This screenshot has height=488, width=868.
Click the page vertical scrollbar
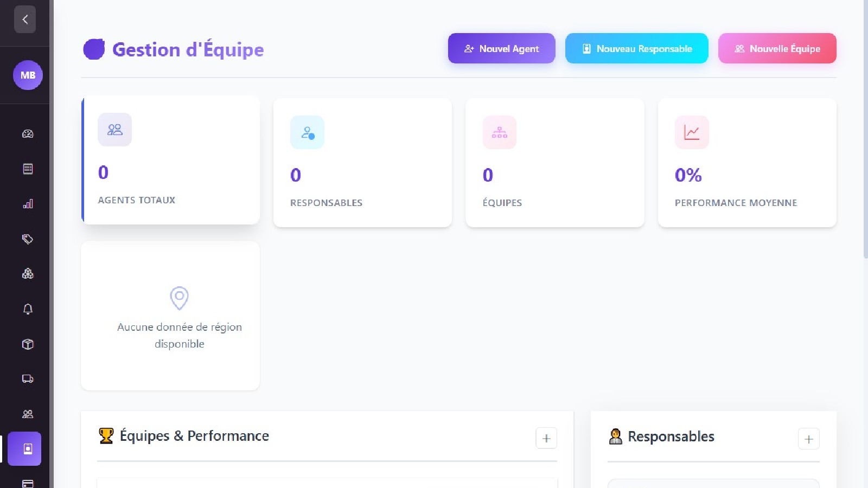click(865, 130)
